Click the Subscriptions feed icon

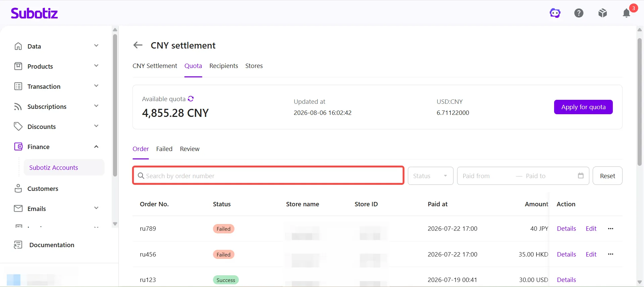click(x=18, y=106)
